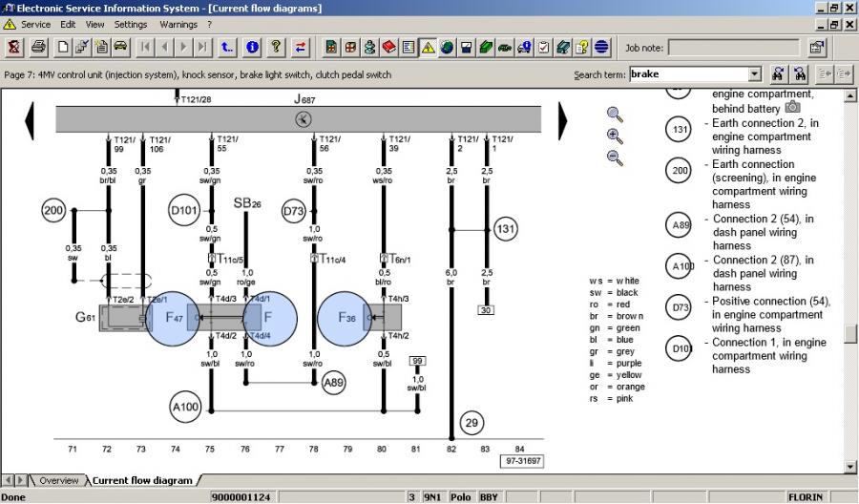The image size is (859, 504).
Task: Open the Search term dropdown list
Action: pos(755,74)
